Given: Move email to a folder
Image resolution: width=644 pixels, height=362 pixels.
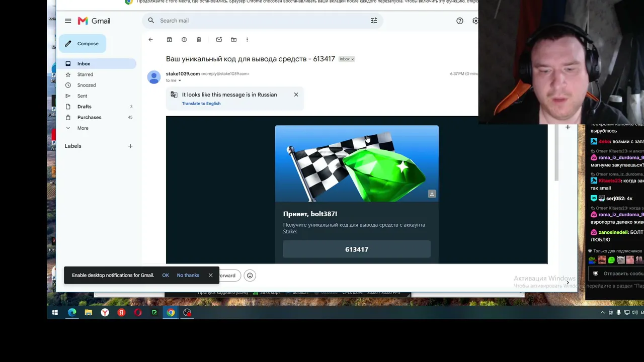Looking at the screenshot, I should [x=233, y=40].
